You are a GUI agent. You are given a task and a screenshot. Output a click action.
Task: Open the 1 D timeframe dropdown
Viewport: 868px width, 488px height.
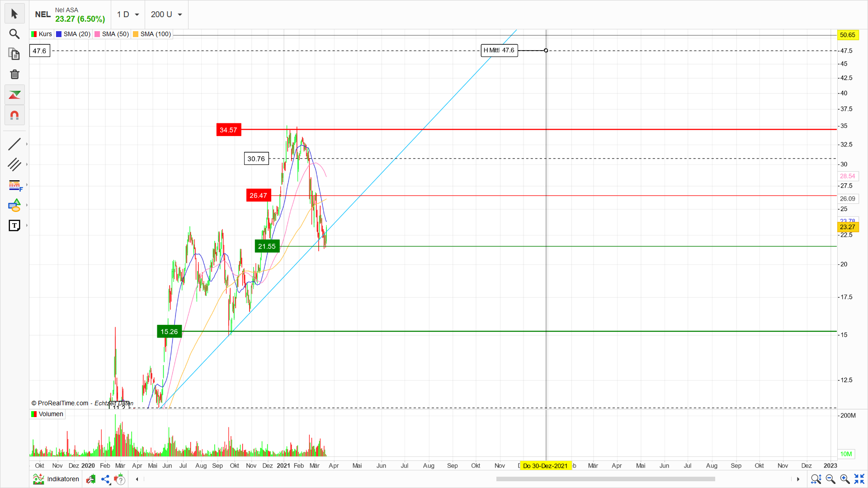[128, 14]
